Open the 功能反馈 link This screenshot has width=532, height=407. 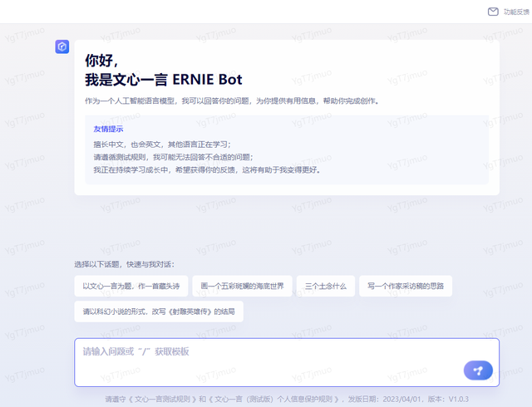pyautogui.click(x=516, y=12)
